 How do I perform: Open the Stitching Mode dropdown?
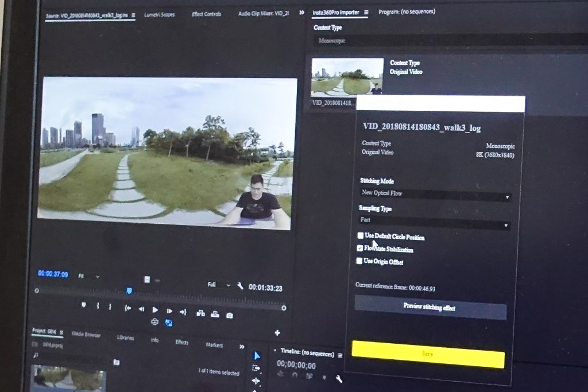click(x=435, y=195)
